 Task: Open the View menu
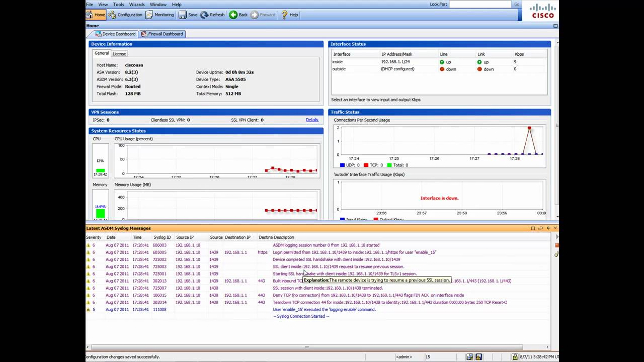[103, 5]
